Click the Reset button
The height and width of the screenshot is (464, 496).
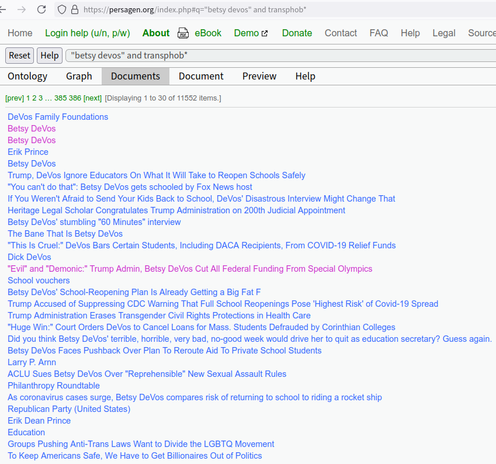(19, 55)
